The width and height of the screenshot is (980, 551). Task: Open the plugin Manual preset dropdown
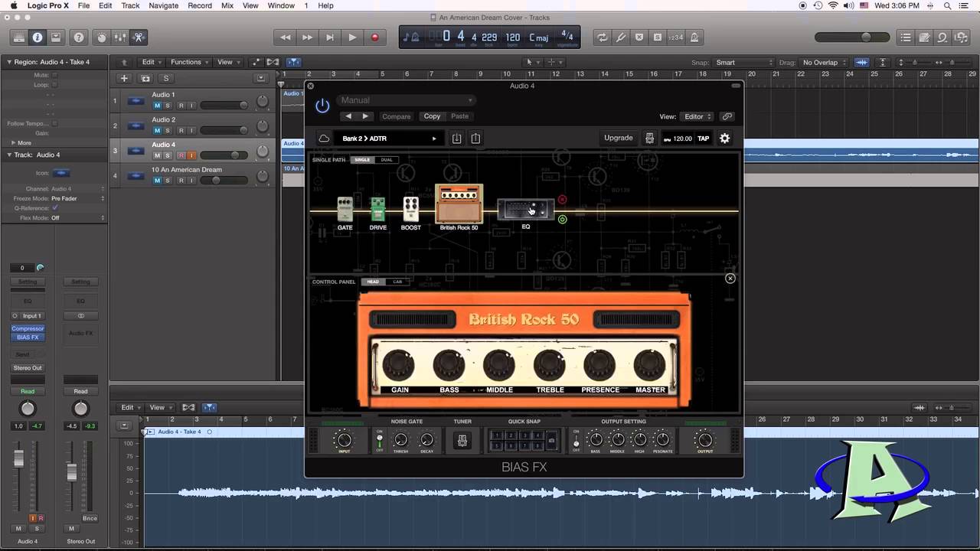[x=407, y=100]
